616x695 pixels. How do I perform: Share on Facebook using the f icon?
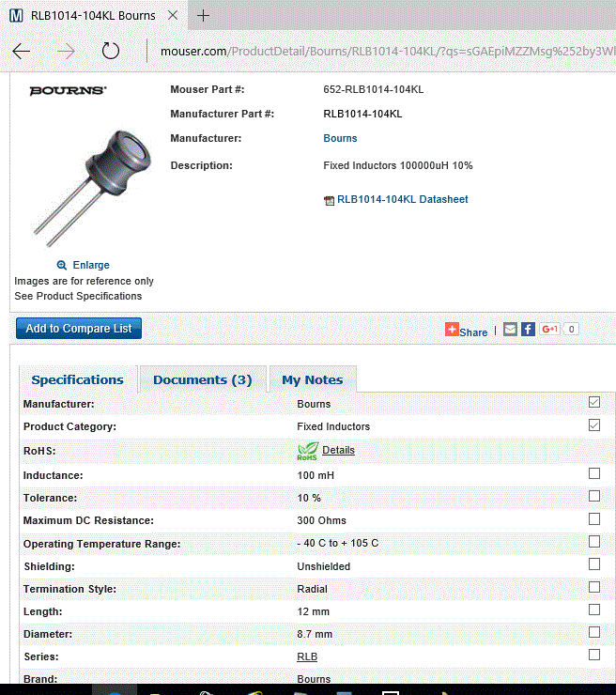(528, 330)
